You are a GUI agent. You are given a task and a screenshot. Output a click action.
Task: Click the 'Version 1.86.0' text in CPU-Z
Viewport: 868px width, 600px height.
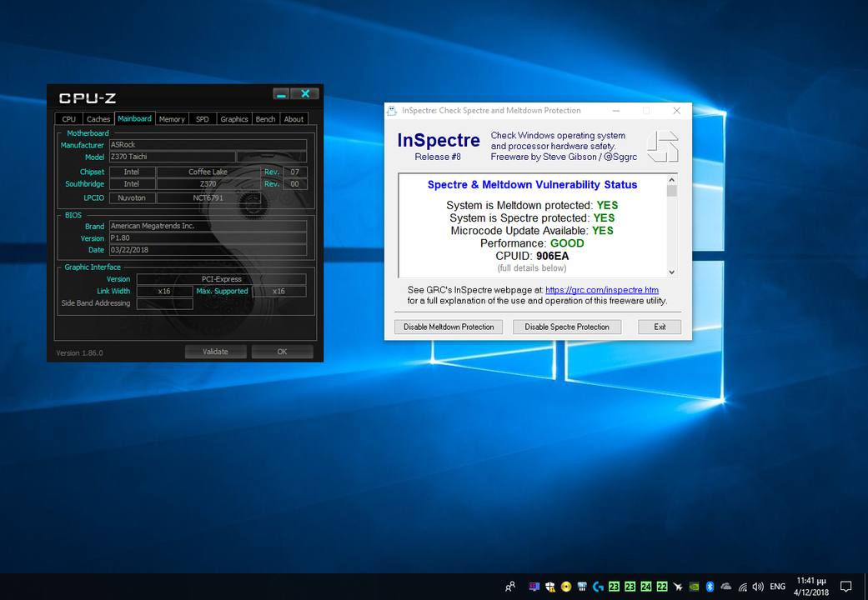click(x=80, y=352)
